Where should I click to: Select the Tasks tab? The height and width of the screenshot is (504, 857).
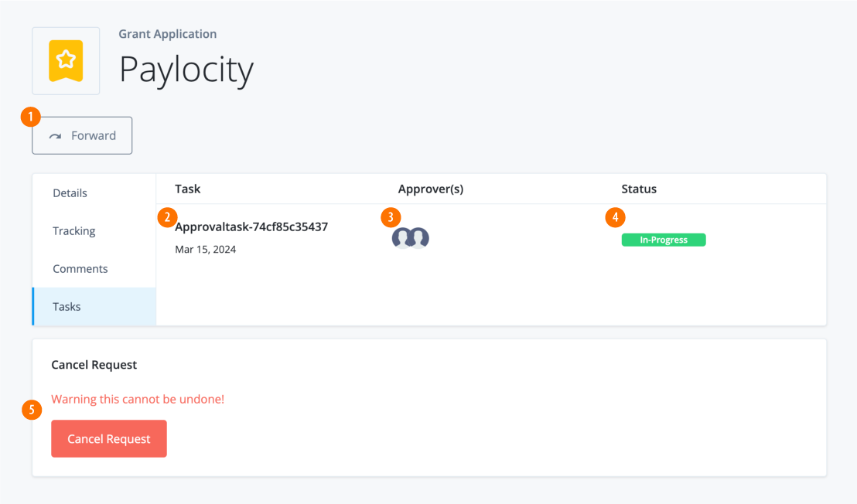click(67, 306)
